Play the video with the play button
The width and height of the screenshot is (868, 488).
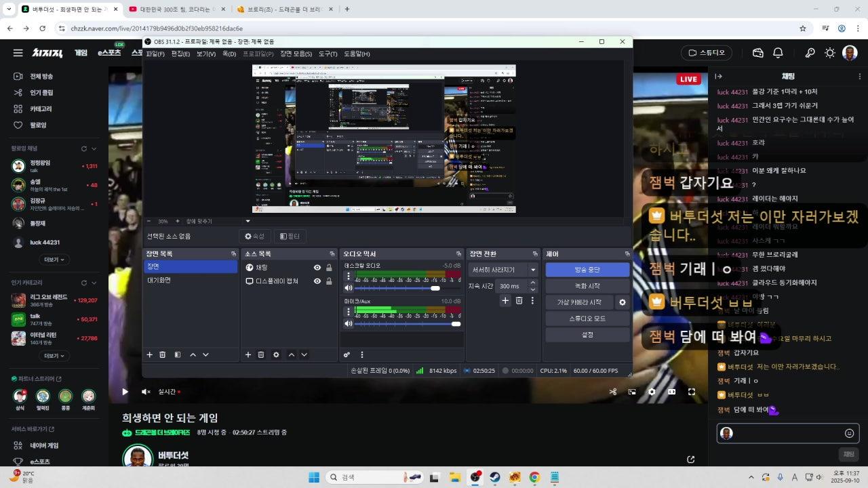(125, 392)
